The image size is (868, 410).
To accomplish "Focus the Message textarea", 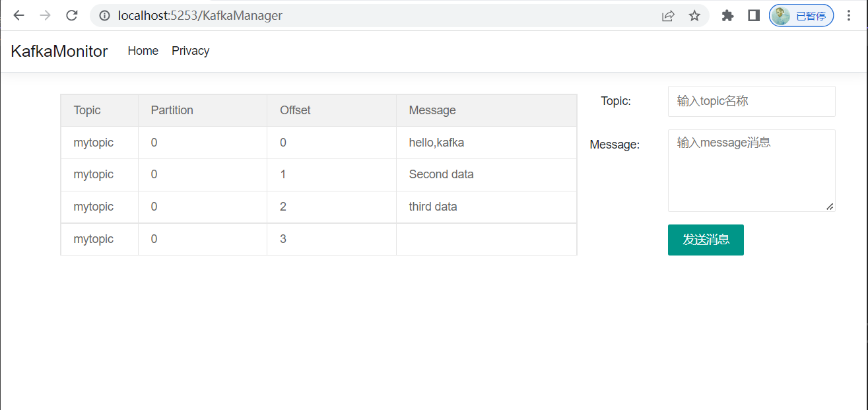I will coord(752,170).
